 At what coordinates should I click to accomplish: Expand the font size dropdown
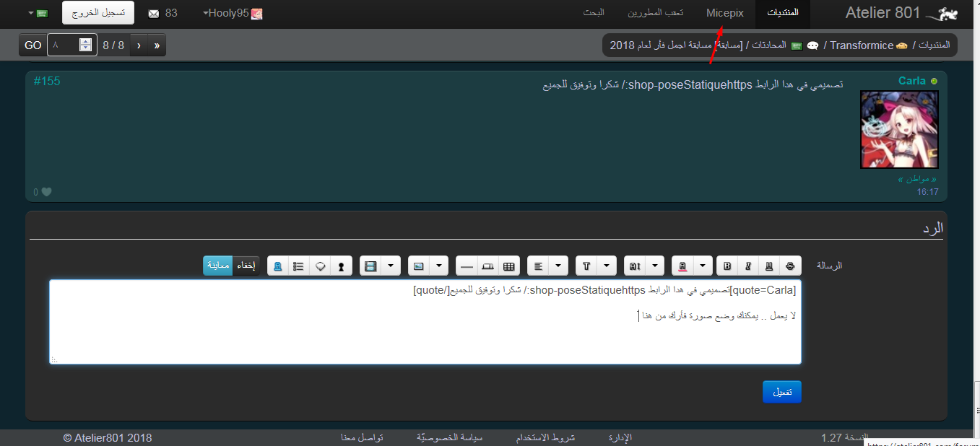click(x=654, y=266)
